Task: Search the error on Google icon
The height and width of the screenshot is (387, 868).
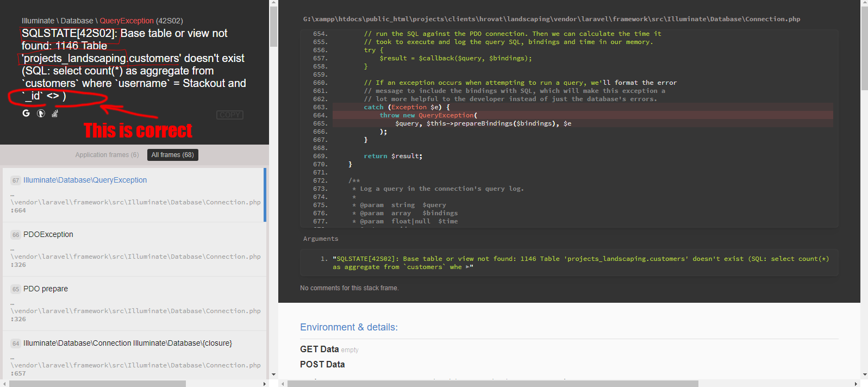Action: point(26,113)
